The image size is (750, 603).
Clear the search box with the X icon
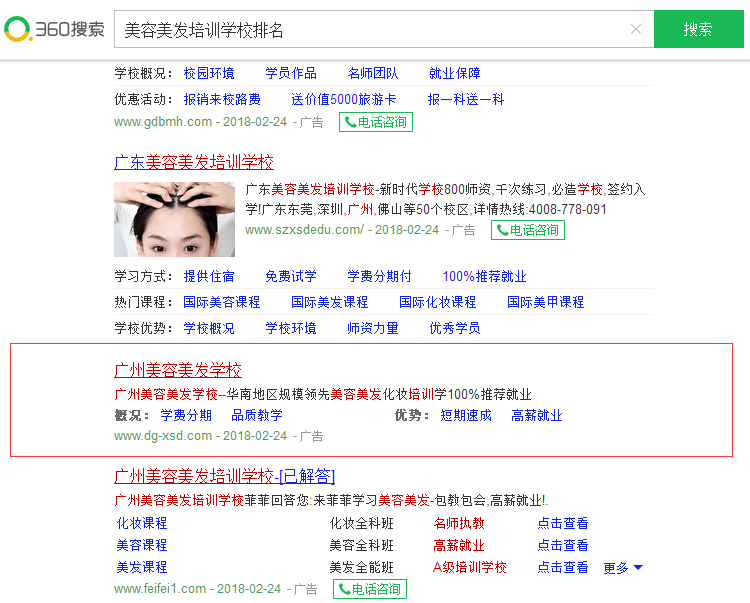pos(636,30)
